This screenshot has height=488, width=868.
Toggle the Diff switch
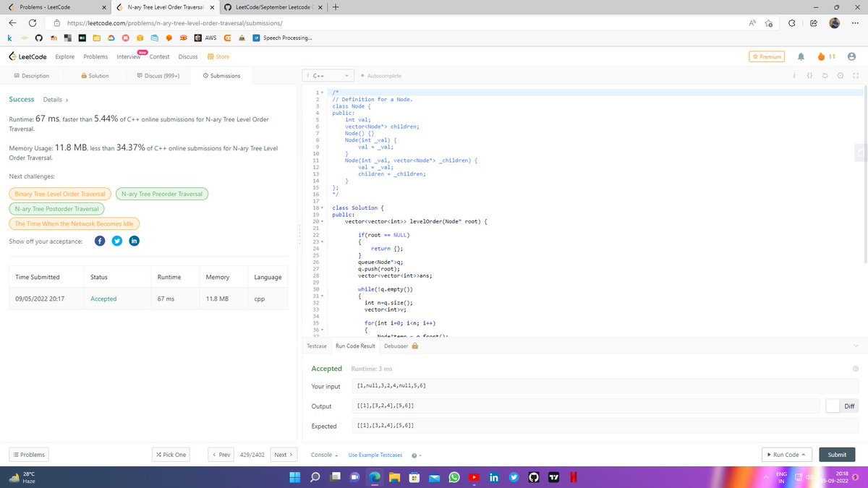(833, 406)
